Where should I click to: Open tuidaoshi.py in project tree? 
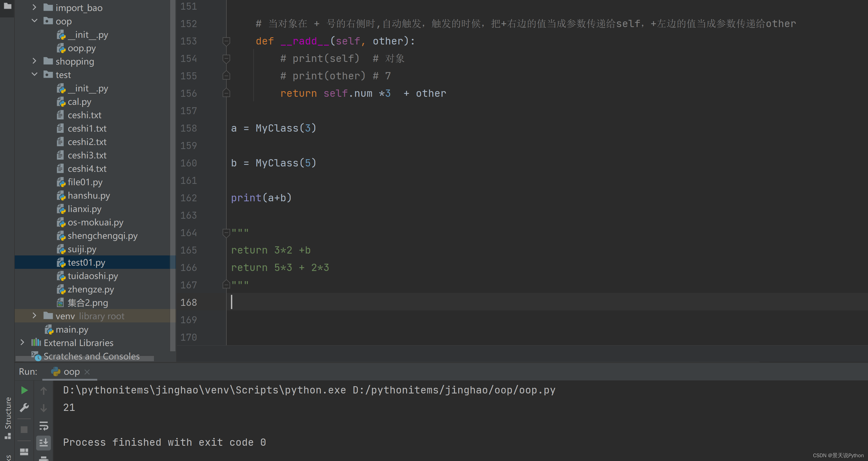point(87,276)
